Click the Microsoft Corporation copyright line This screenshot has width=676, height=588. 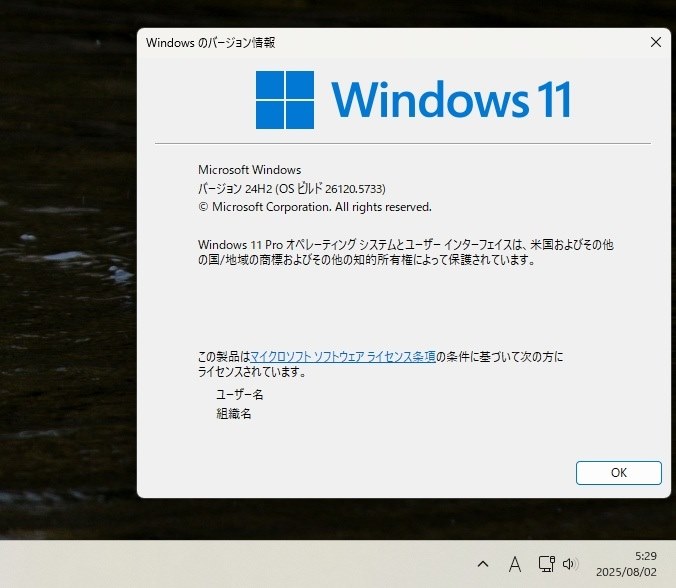tap(315, 207)
